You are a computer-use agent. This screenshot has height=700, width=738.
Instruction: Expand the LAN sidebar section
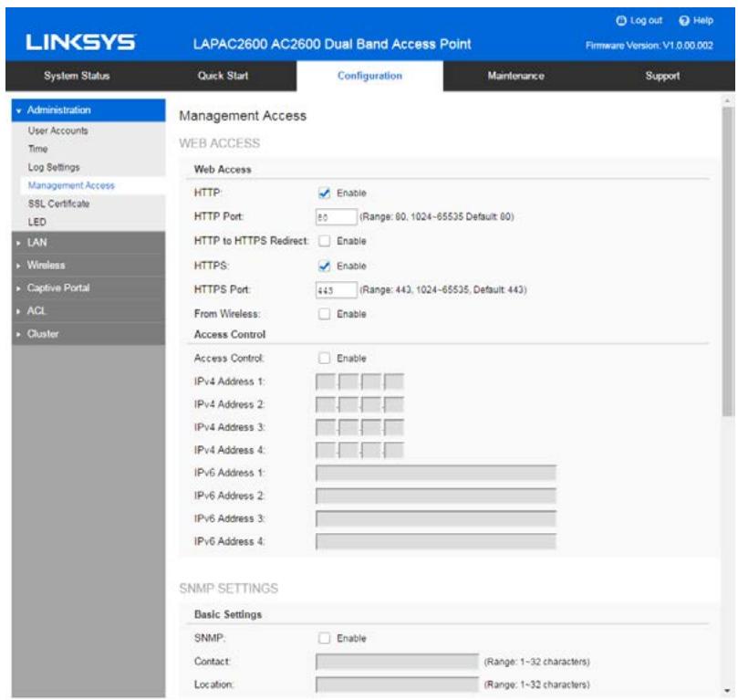click(x=88, y=243)
